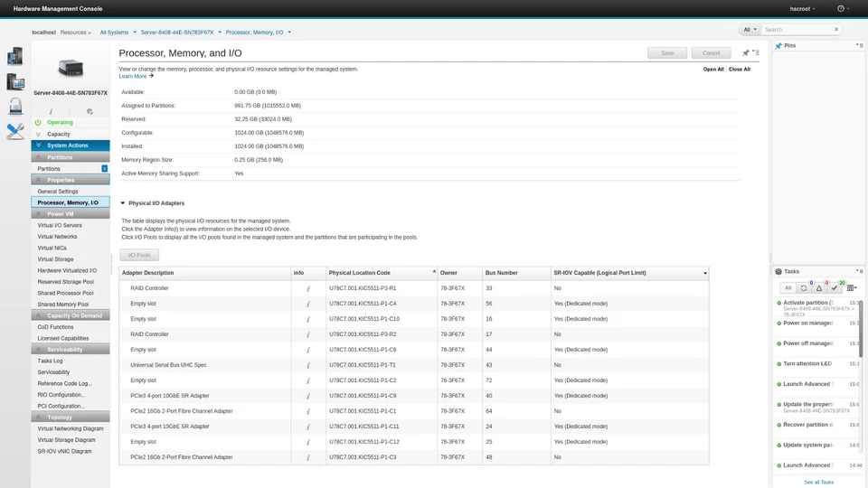Image resolution: width=868 pixels, height=488 pixels.
Task: Collapse Power VM sidebar group header
Action: pos(71,213)
